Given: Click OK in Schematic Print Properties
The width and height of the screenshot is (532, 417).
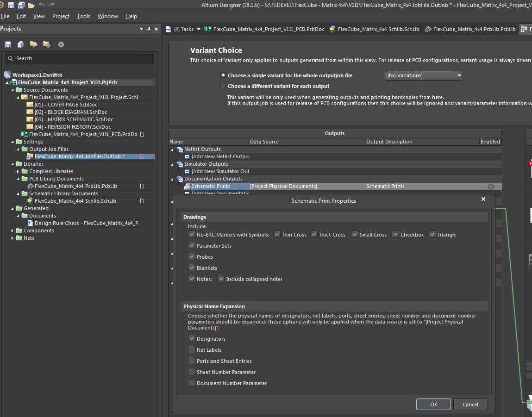Looking at the screenshot, I should pyautogui.click(x=433, y=405).
